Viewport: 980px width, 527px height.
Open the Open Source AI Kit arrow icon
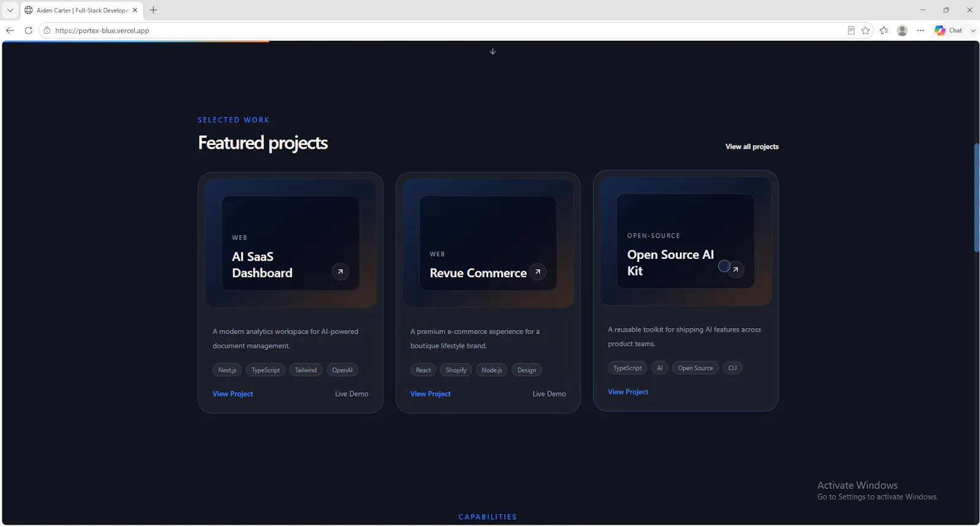(x=736, y=269)
